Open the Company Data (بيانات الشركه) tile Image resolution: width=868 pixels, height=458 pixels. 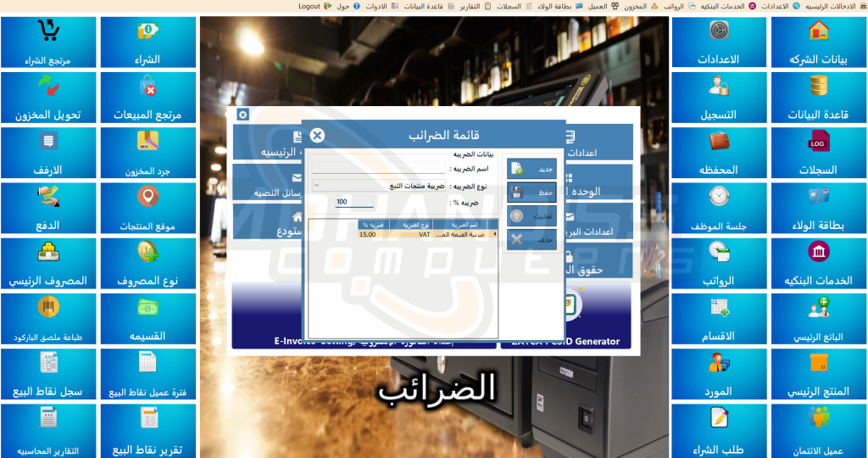pos(818,41)
